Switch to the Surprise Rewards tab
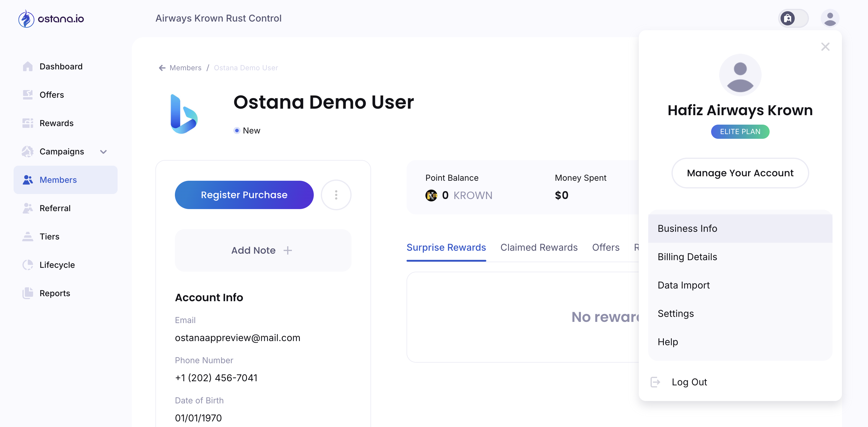868x427 pixels. click(446, 247)
